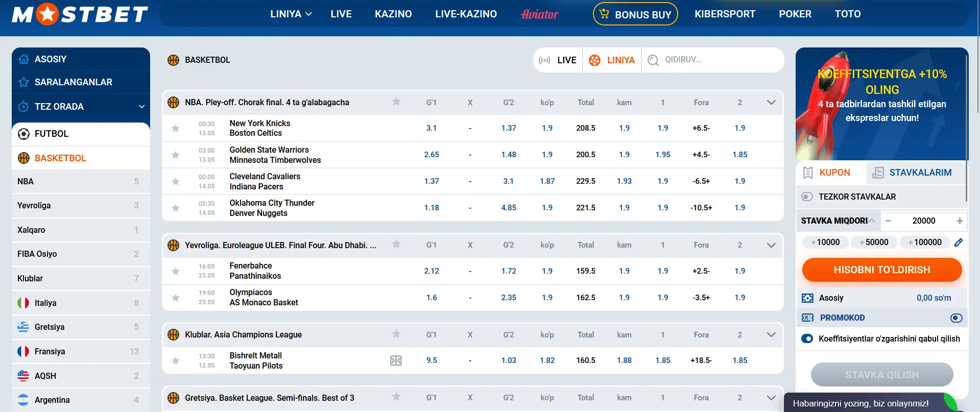Viewport: 980px width, 412px height.
Task: Click the search magnifier icon
Action: (x=653, y=60)
